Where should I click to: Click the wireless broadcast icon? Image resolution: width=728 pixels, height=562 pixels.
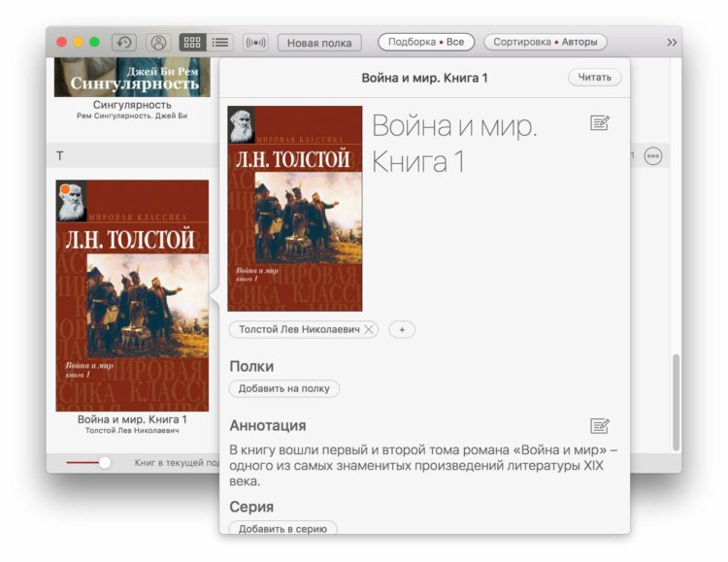(x=256, y=43)
